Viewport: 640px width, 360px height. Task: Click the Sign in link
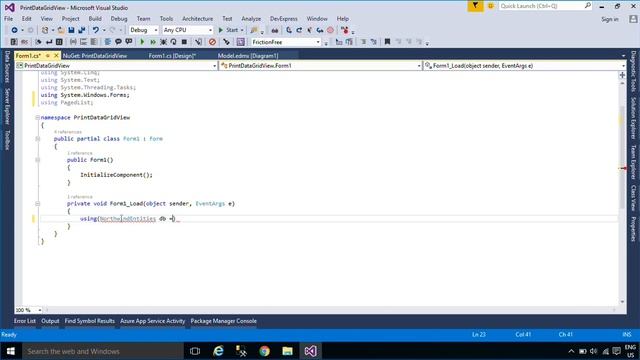(610, 19)
